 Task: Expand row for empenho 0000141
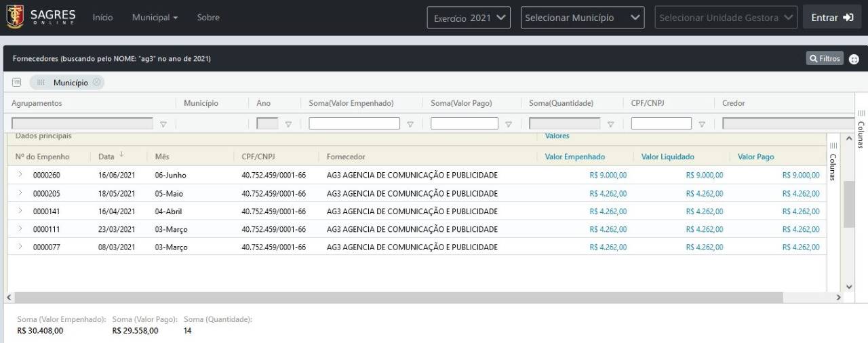click(x=20, y=211)
